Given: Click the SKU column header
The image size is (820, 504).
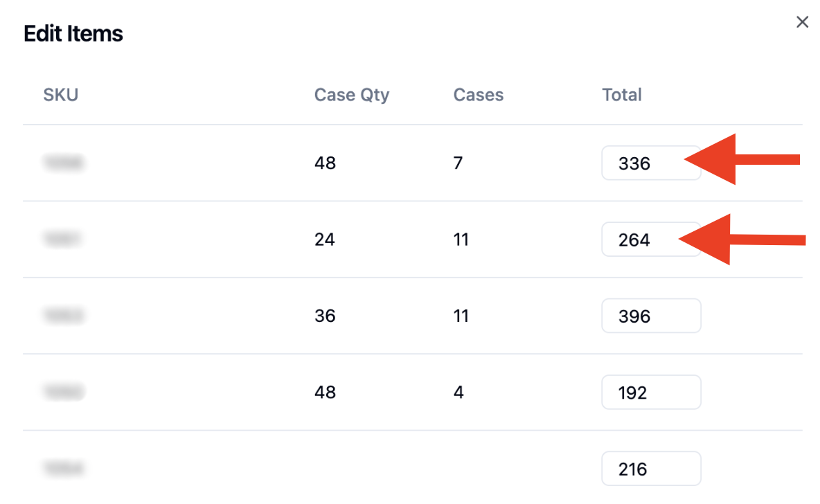Looking at the screenshot, I should click(x=61, y=95).
